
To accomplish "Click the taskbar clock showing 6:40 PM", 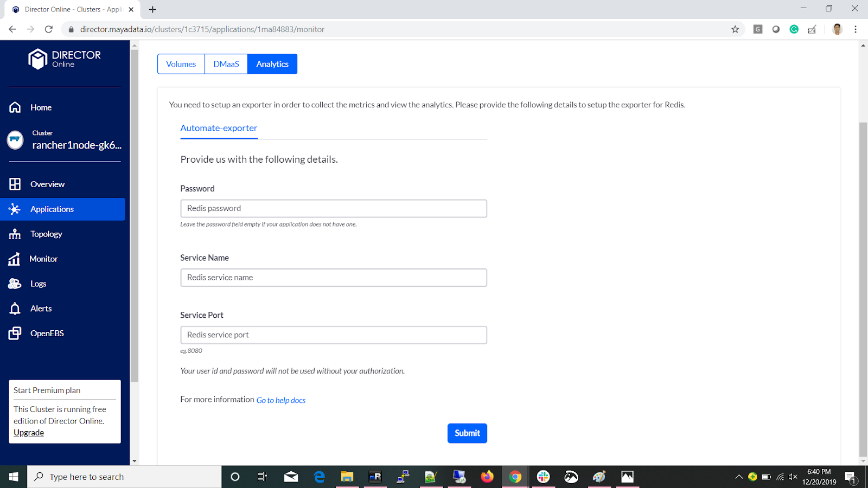I will 819,477.
